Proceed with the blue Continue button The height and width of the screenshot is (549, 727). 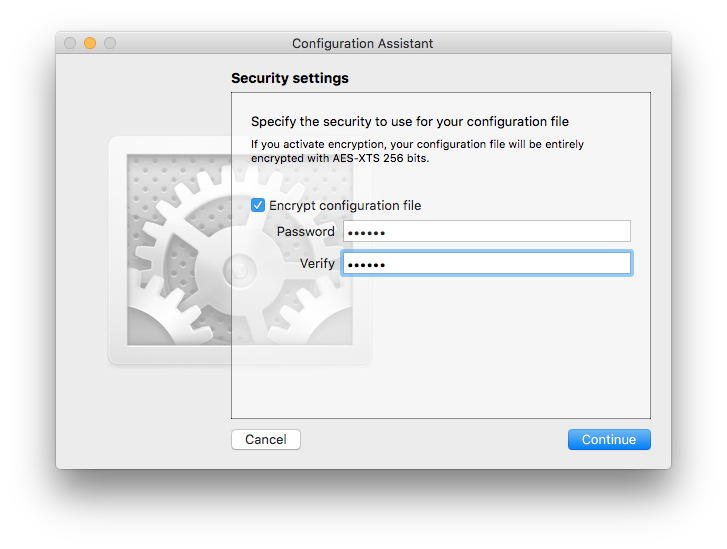(609, 439)
